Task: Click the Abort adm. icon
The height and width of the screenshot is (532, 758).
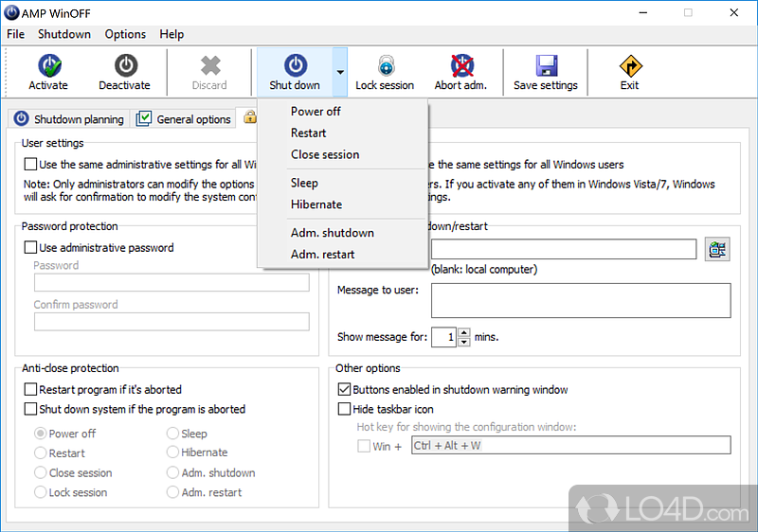Action: click(x=460, y=65)
